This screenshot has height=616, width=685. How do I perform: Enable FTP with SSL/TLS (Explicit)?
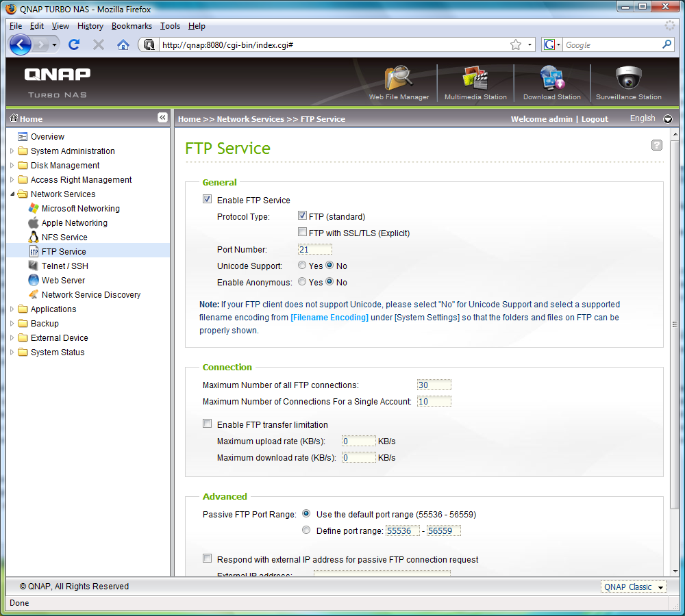coord(302,232)
